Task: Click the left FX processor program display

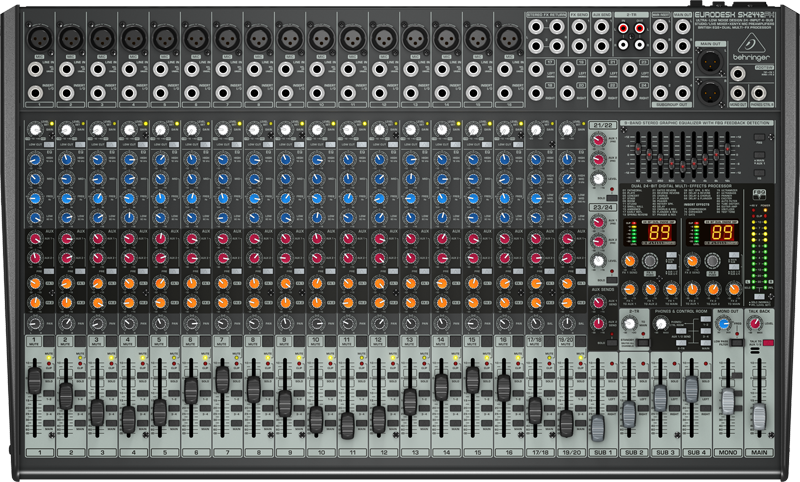Action: coord(661,233)
